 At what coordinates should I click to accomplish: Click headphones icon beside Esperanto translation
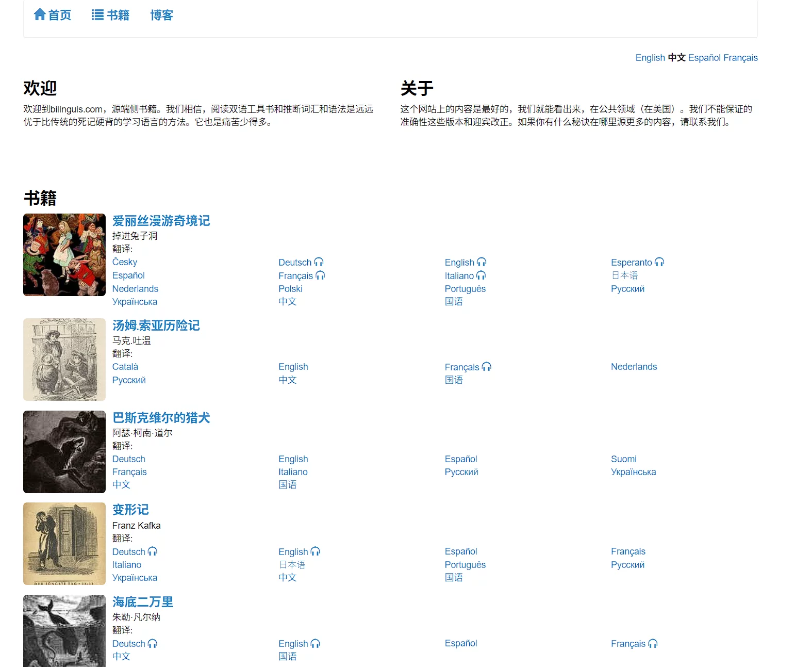coord(659,262)
